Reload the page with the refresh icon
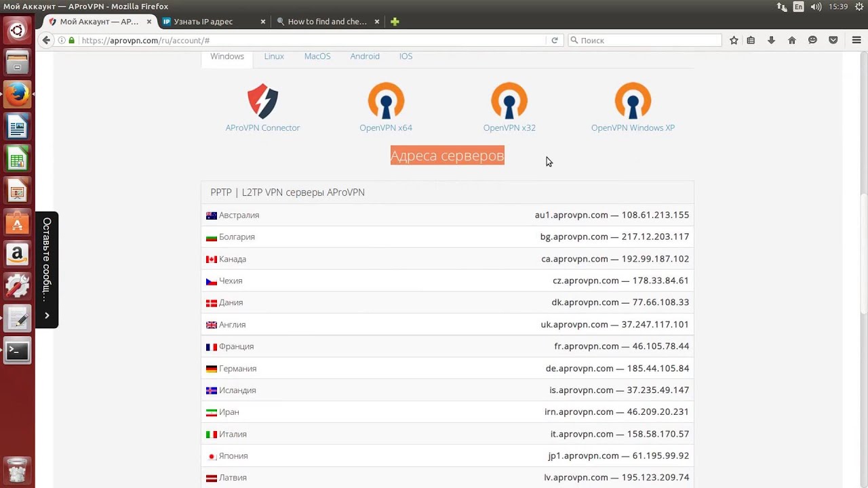Screen dimensions: 868x488 tap(555, 40)
